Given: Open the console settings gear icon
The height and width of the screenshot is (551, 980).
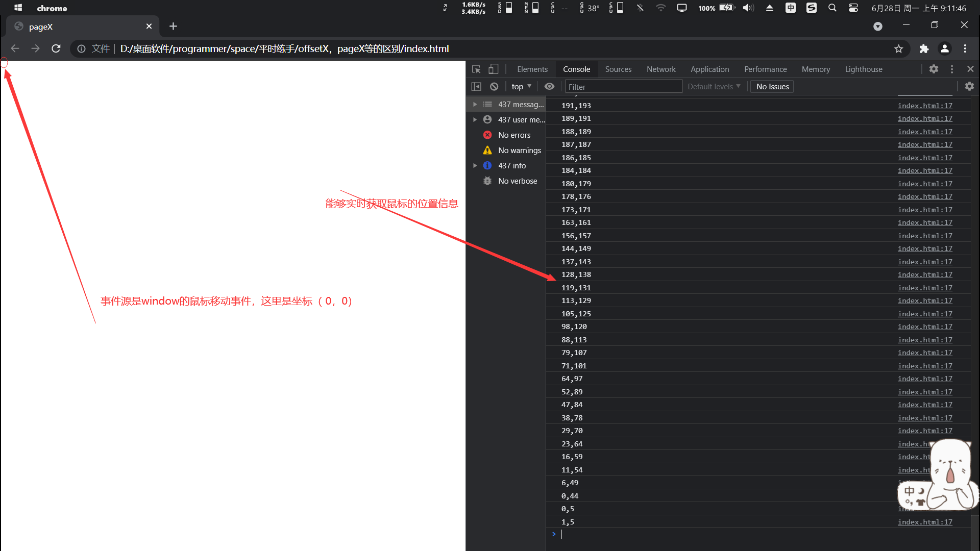Looking at the screenshot, I should tap(969, 87).
